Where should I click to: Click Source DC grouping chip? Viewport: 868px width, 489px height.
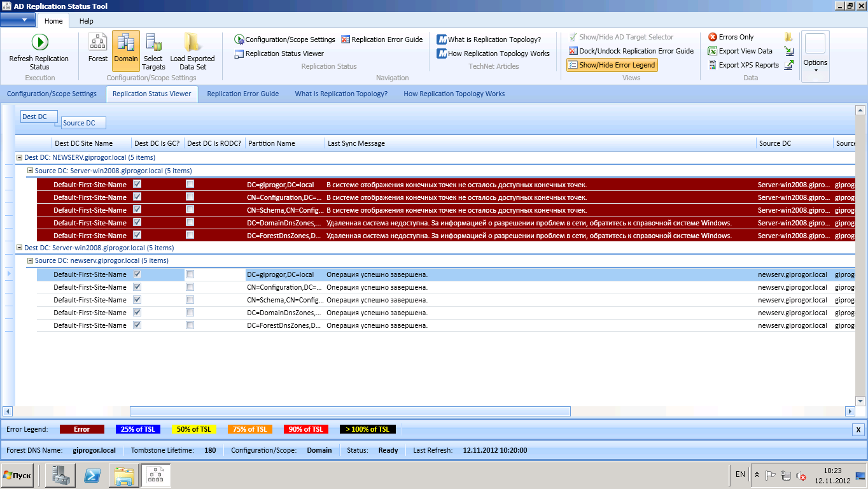point(83,123)
